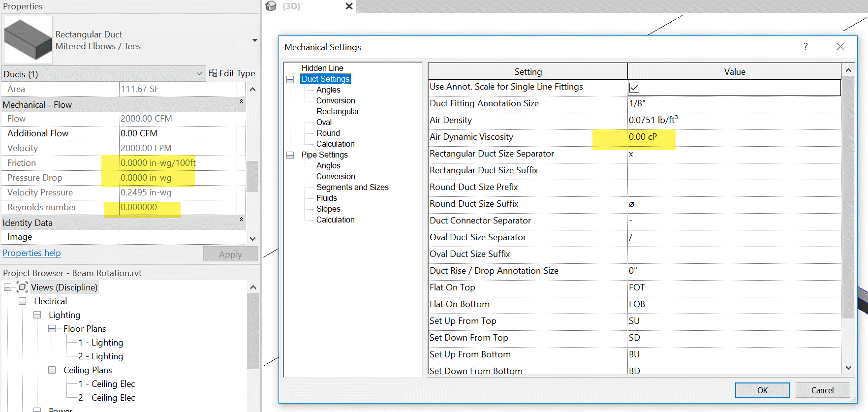Open the Rectangular Duct type selector dropdown
The image size is (868, 412).
(x=254, y=40)
